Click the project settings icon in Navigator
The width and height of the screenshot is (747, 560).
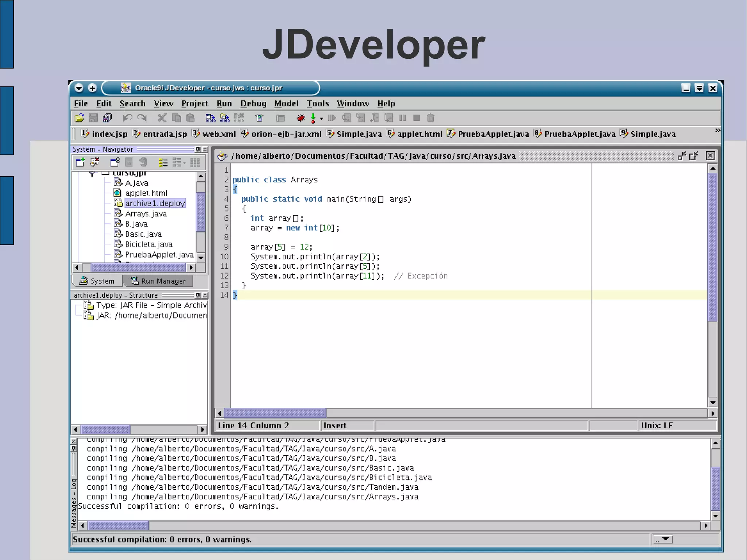[x=115, y=162]
